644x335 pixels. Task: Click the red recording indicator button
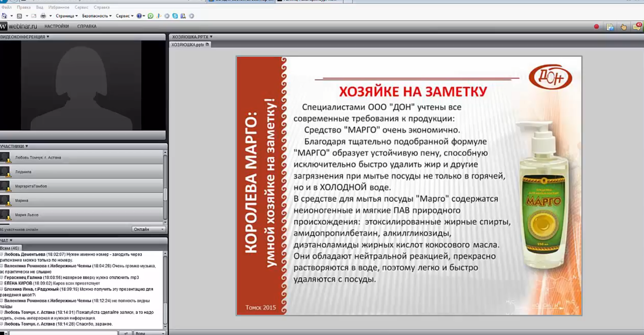[596, 27]
